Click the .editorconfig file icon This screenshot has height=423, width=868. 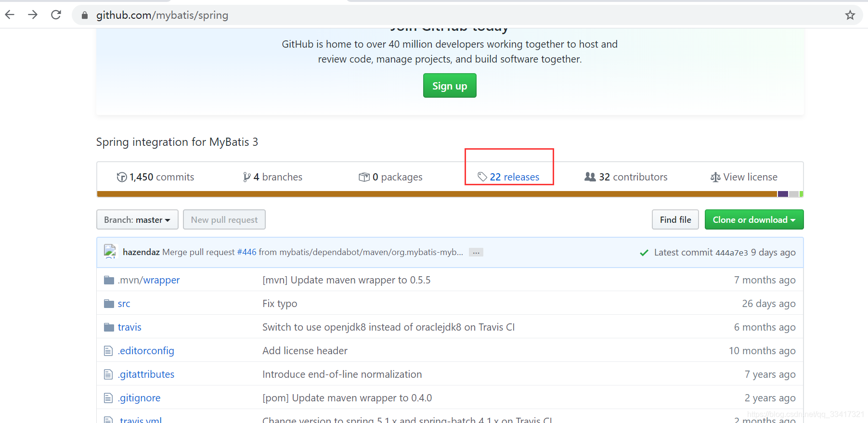pos(108,351)
